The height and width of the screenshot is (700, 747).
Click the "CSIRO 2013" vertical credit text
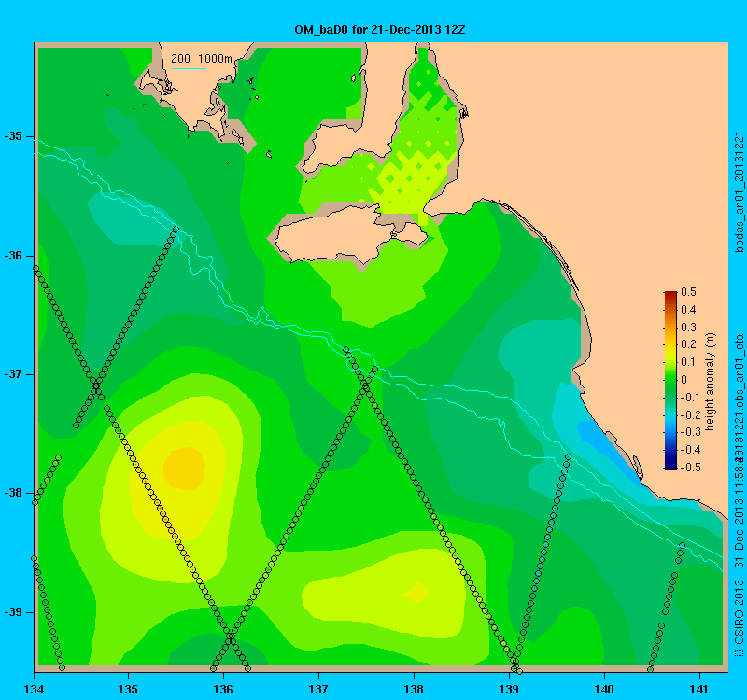click(739, 612)
